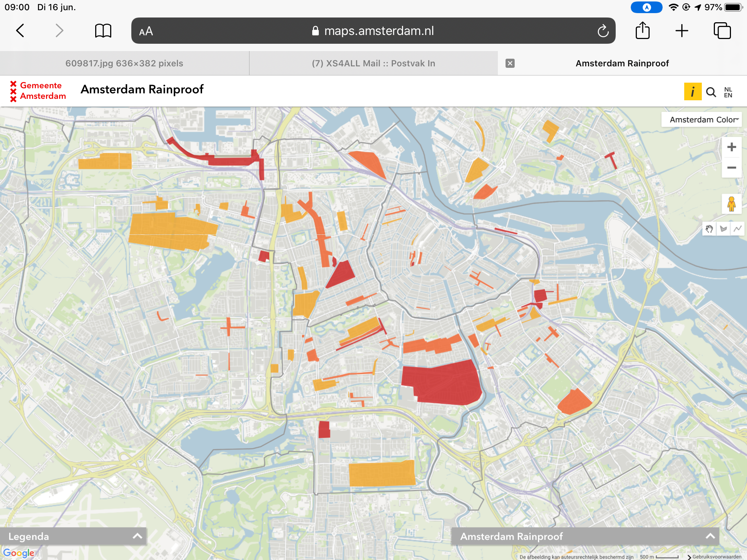This screenshot has width=747, height=560.
Task: Select the polygon drawing tool
Action: 723,229
